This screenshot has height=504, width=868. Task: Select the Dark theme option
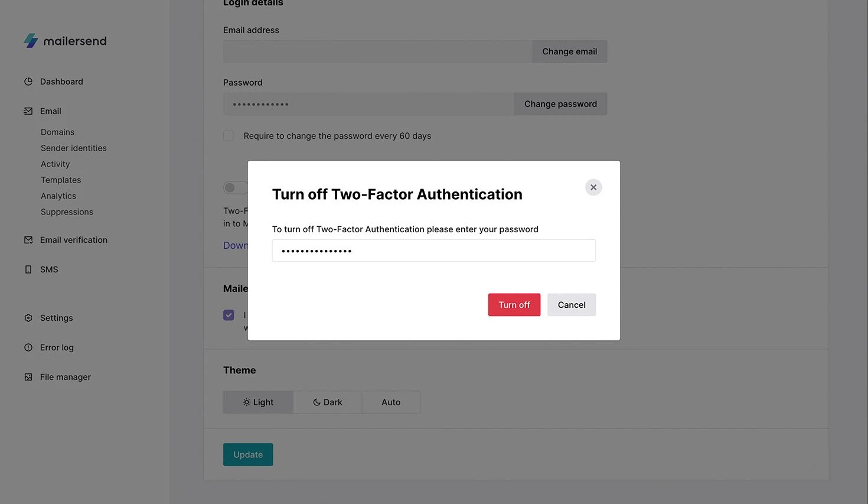pyautogui.click(x=328, y=402)
